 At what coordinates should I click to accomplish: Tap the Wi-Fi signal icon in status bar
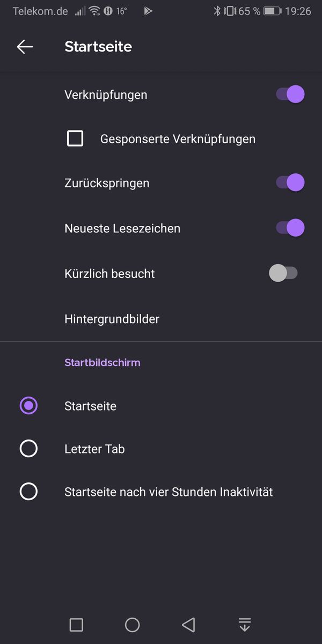coord(94,11)
